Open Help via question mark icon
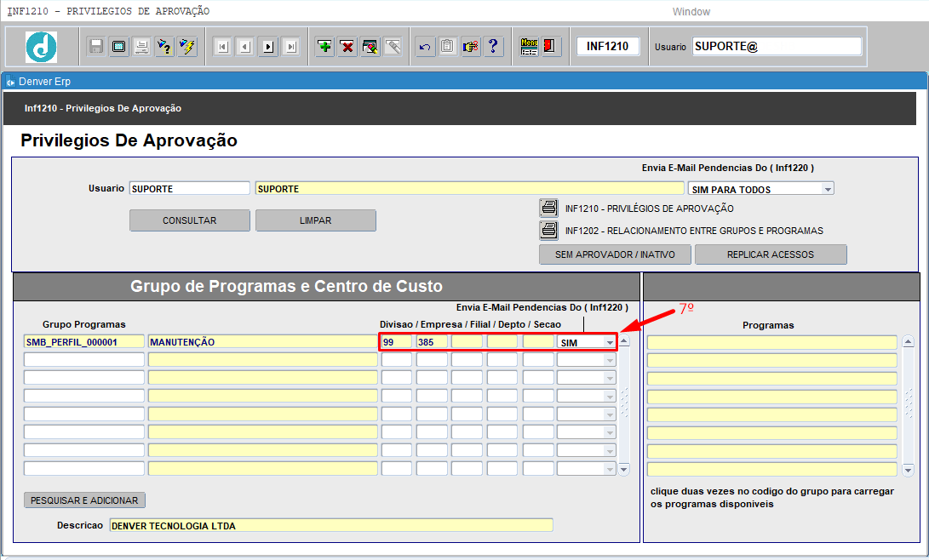The width and height of the screenshot is (929, 560). (493, 46)
